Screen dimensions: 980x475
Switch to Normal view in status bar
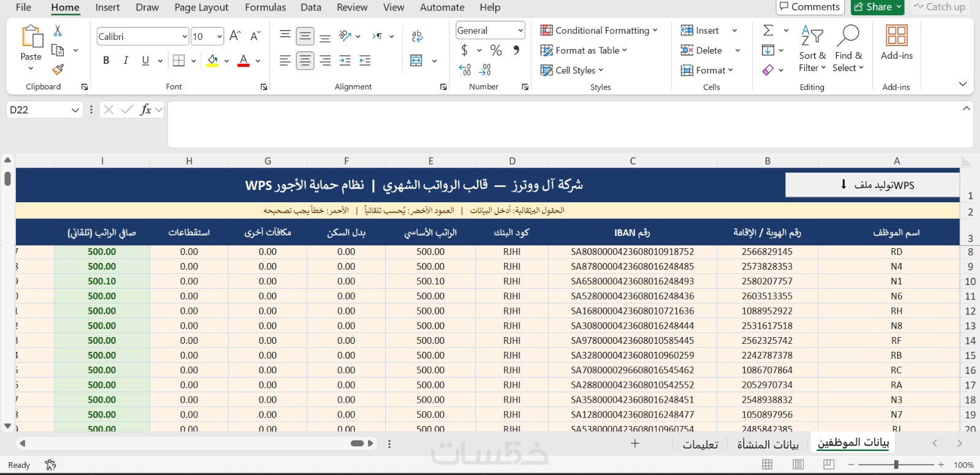point(767,465)
